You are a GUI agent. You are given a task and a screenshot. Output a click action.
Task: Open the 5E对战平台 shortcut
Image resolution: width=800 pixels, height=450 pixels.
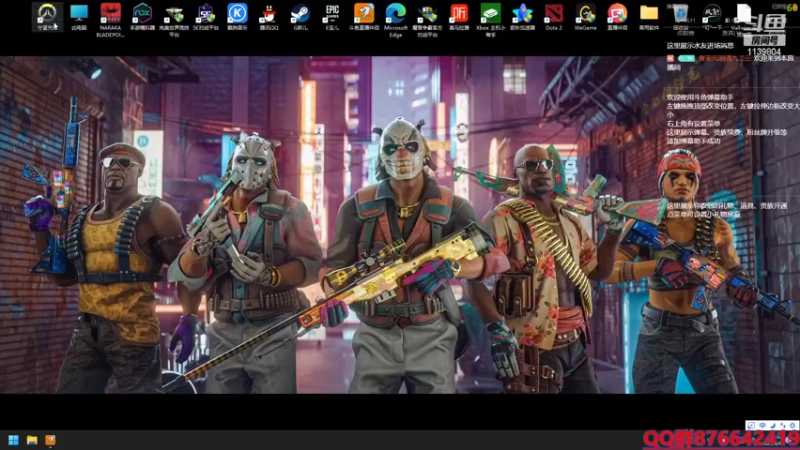(x=206, y=16)
